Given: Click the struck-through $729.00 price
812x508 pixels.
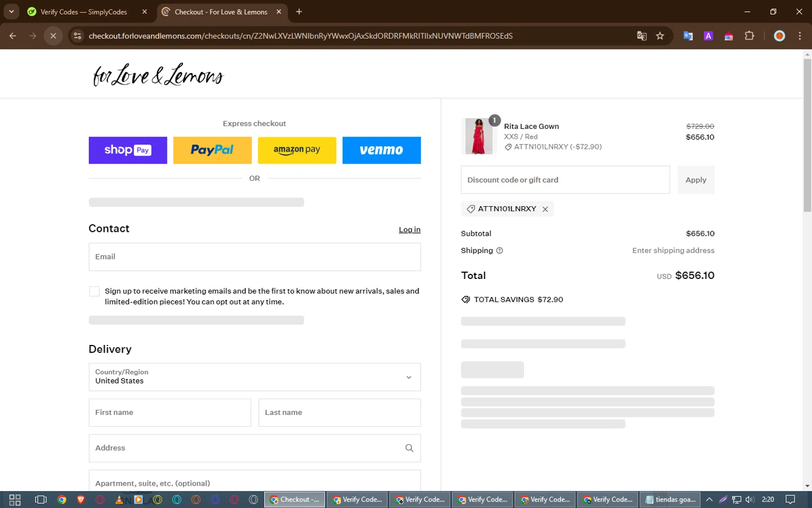Looking at the screenshot, I should click(x=700, y=126).
